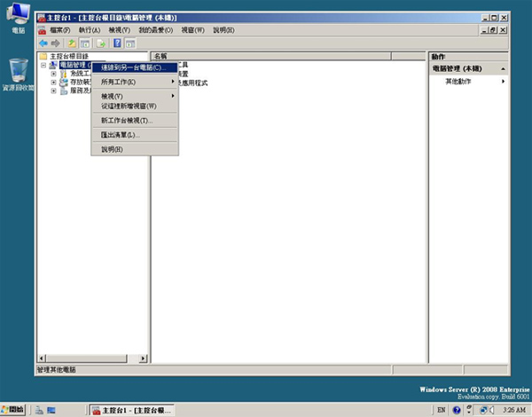Expand the 服務及應用程式 tree node
This screenshot has width=532, height=417.
click(53, 90)
